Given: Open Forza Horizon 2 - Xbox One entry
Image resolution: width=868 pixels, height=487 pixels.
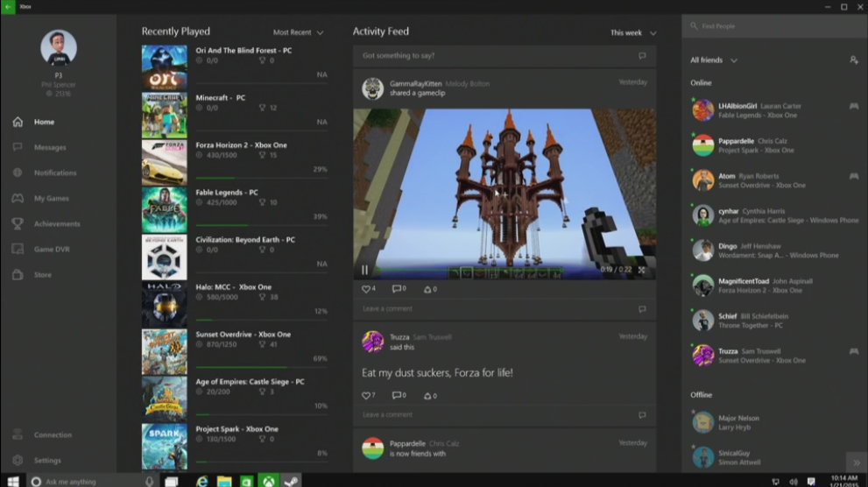Looking at the screenshot, I should pos(235,162).
